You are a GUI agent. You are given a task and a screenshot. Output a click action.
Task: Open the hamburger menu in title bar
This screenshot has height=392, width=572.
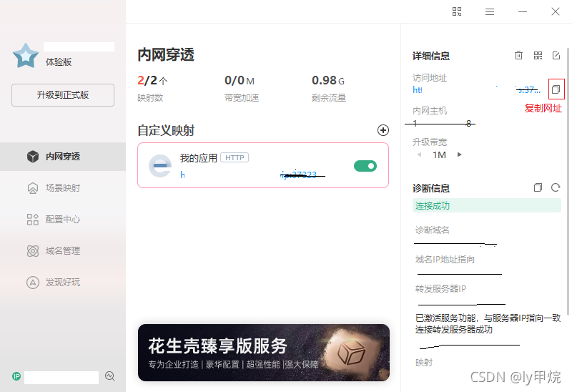click(x=490, y=11)
